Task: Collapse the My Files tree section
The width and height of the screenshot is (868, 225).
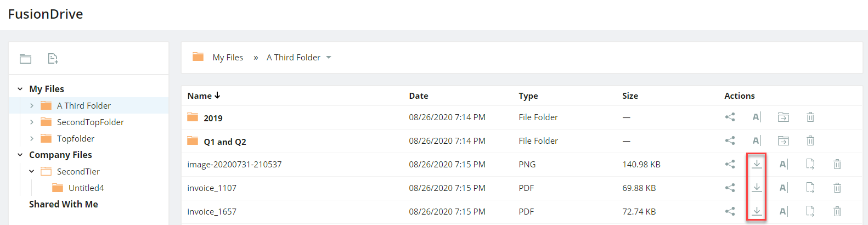Action: [x=20, y=89]
